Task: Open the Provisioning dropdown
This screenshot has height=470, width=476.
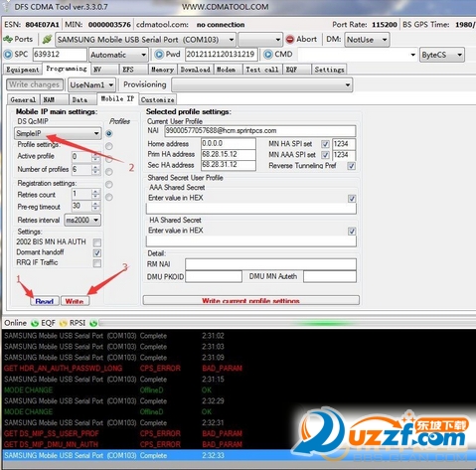Action: point(261,84)
